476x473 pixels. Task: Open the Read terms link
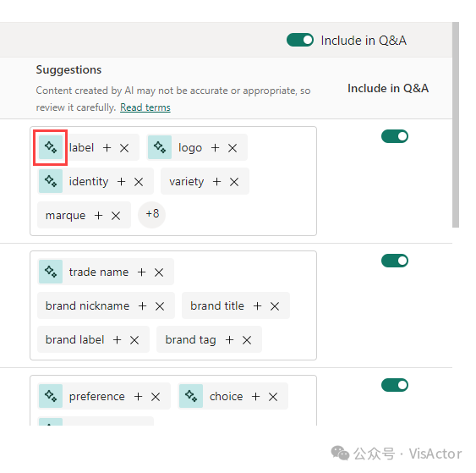[x=145, y=107]
